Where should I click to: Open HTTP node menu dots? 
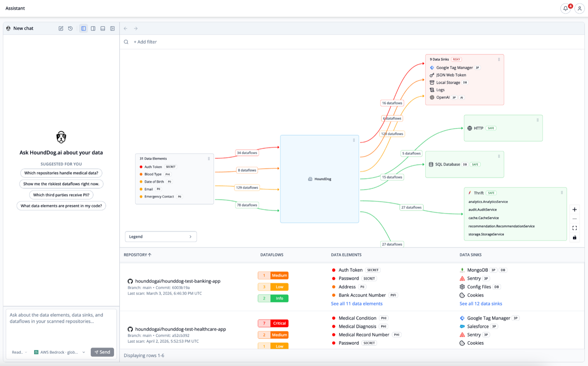[x=538, y=120]
